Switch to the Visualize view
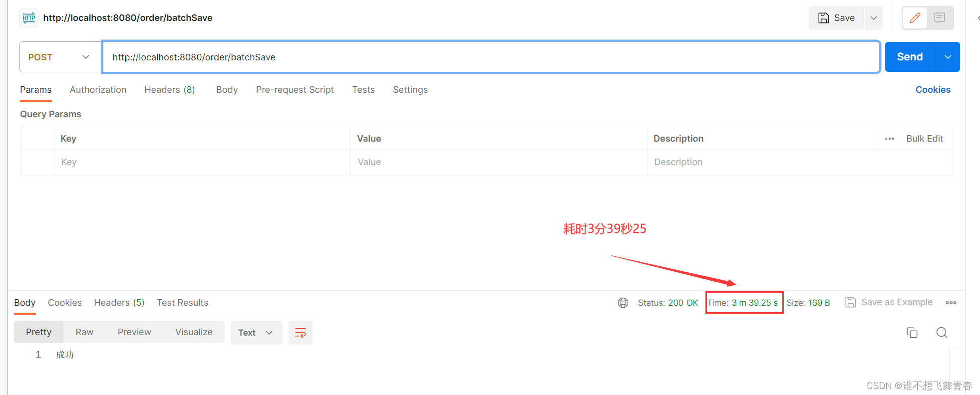The height and width of the screenshot is (395, 980). coord(194,332)
